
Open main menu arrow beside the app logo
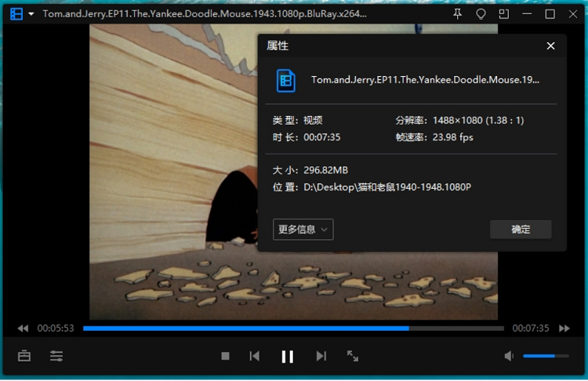coord(31,14)
